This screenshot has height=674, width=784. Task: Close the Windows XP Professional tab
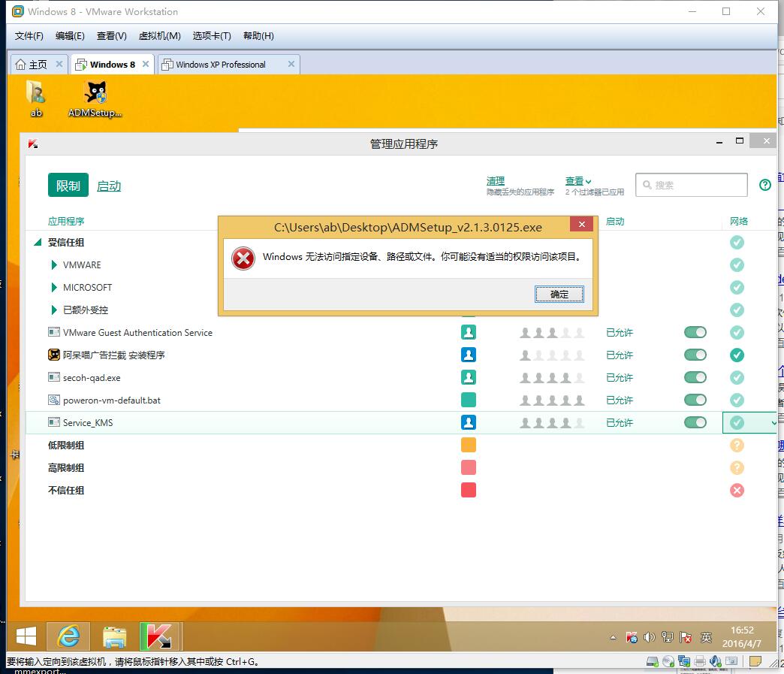click(291, 64)
